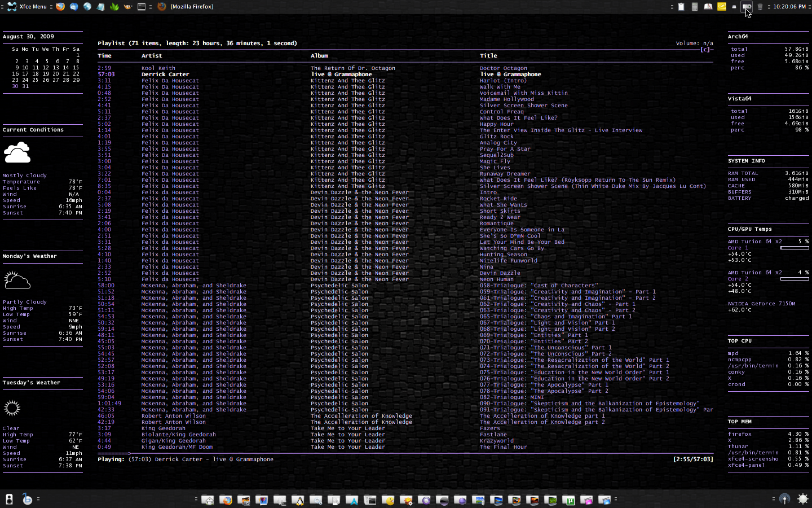Click Tuesday's Weather sun icon
This screenshot has width=812, height=508.
coord(12,408)
